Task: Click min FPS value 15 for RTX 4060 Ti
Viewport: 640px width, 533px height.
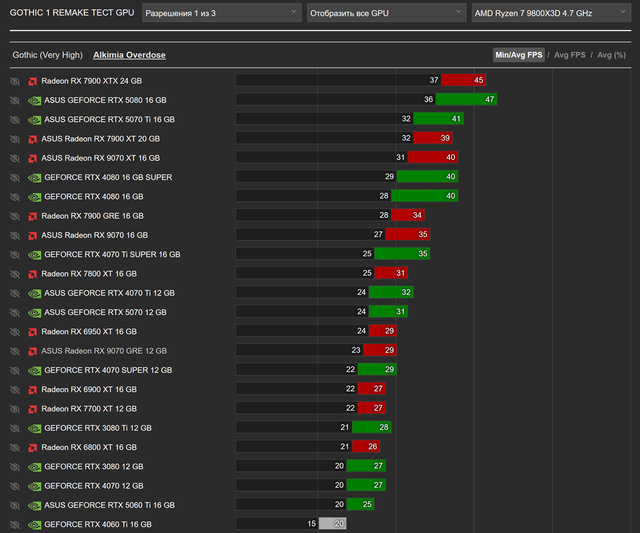Action: 311,524
